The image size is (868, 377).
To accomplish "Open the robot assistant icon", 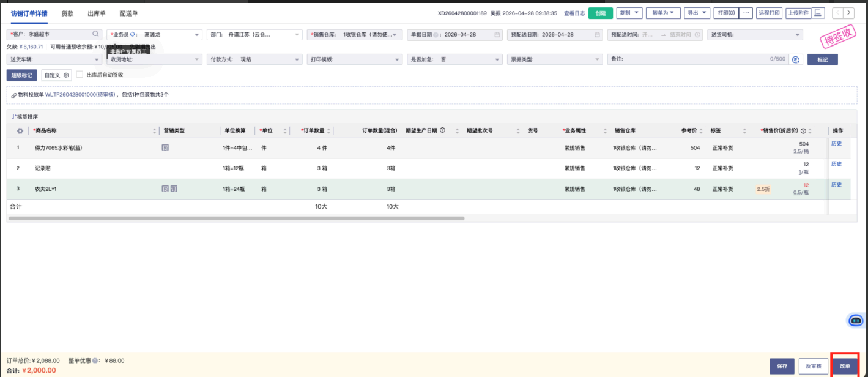I will click(856, 319).
